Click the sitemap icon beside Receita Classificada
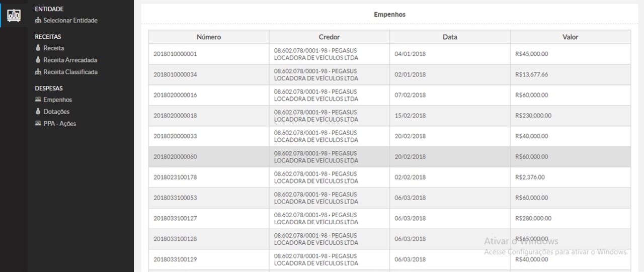The image size is (644, 272). 38,72
